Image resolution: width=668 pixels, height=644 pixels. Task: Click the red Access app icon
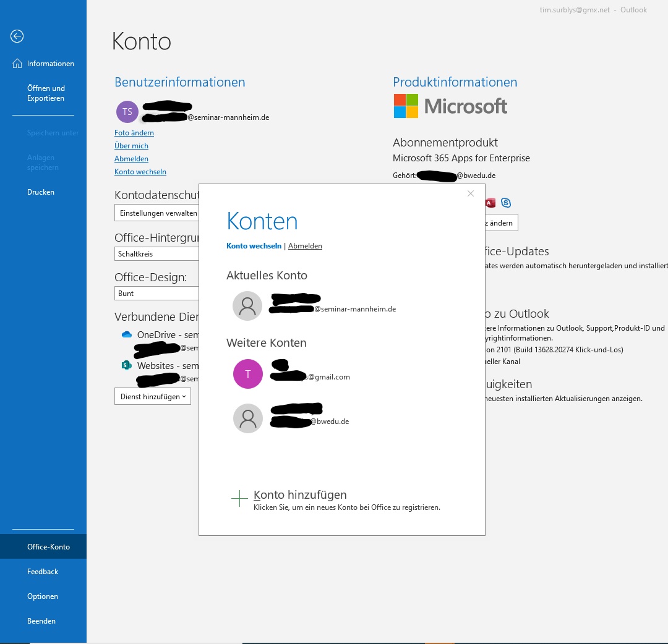[x=490, y=203]
